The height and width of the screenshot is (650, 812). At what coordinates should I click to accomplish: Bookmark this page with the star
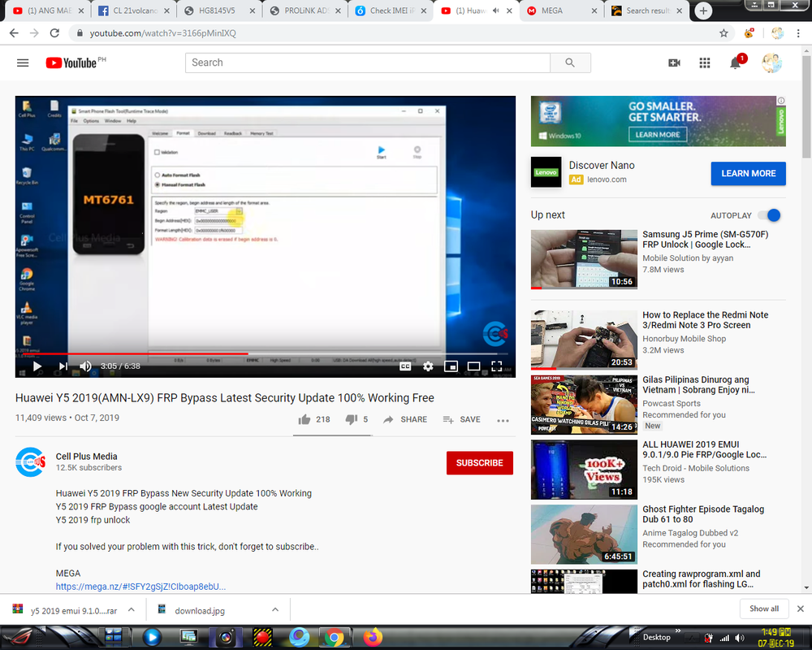coord(723,33)
